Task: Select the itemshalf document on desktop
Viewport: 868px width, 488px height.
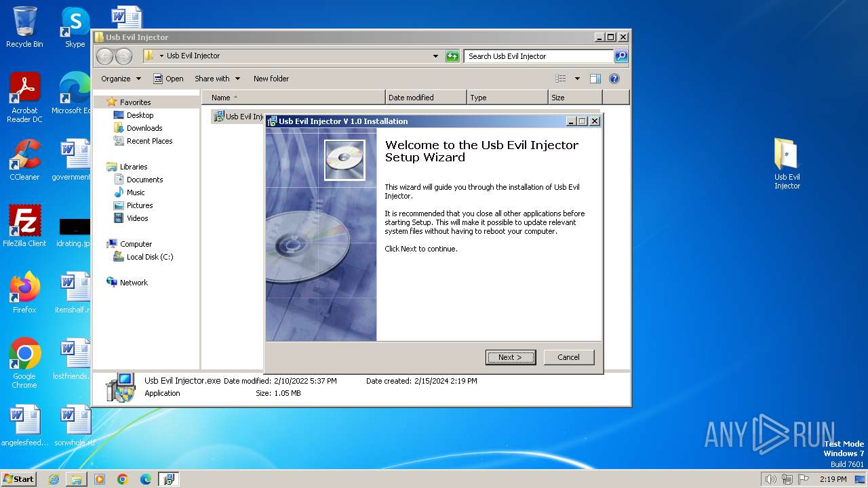Action: [73, 292]
